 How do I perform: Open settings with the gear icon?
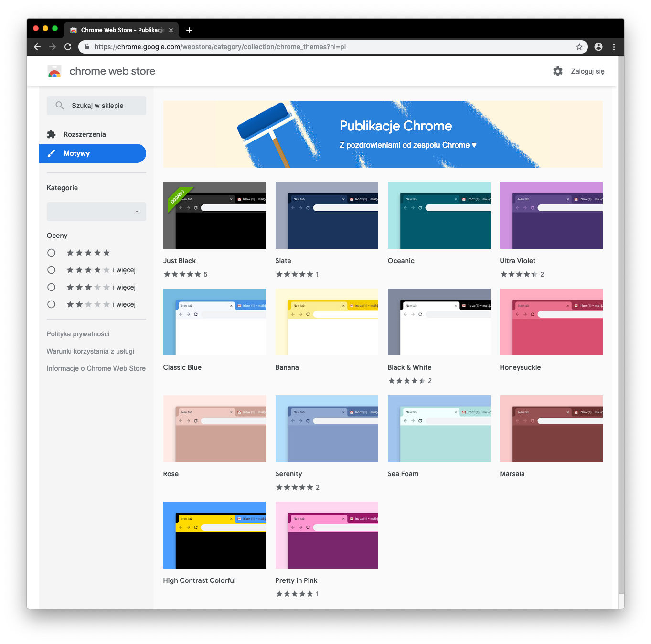558,71
